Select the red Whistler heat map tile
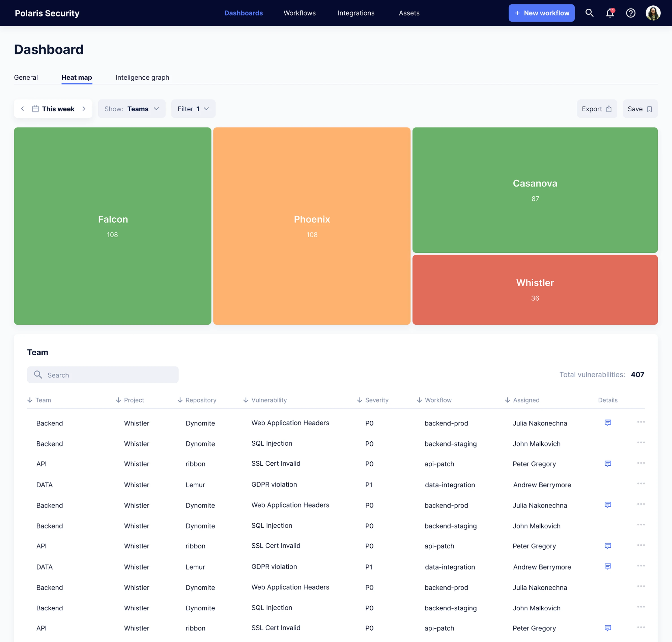The height and width of the screenshot is (642, 672). coord(534,290)
